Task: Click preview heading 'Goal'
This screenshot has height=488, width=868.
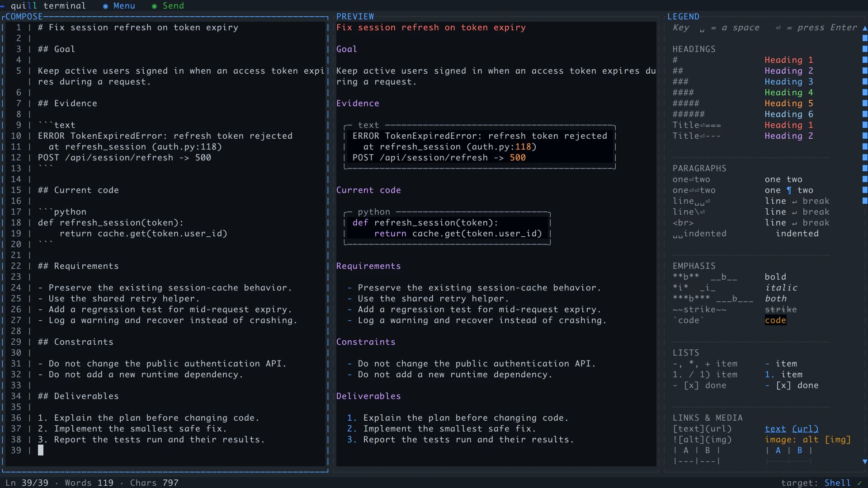Action: (x=347, y=49)
